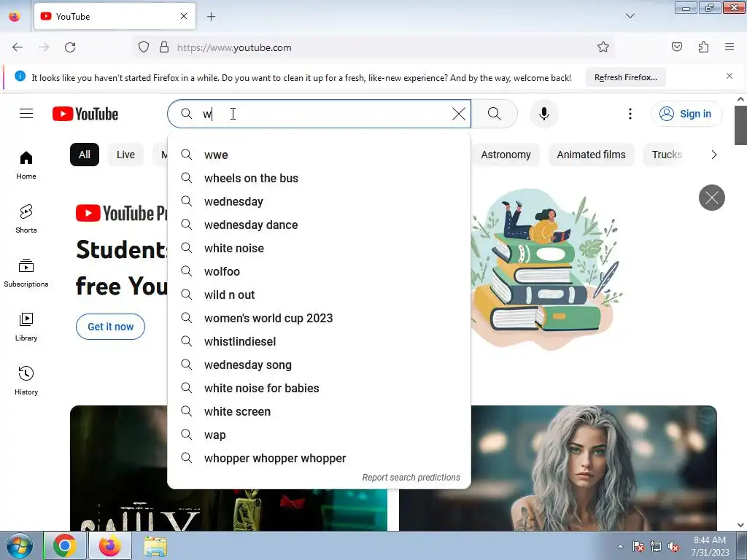This screenshot has width=747, height=560.
Task: Select the Live category chip
Action: (x=125, y=155)
